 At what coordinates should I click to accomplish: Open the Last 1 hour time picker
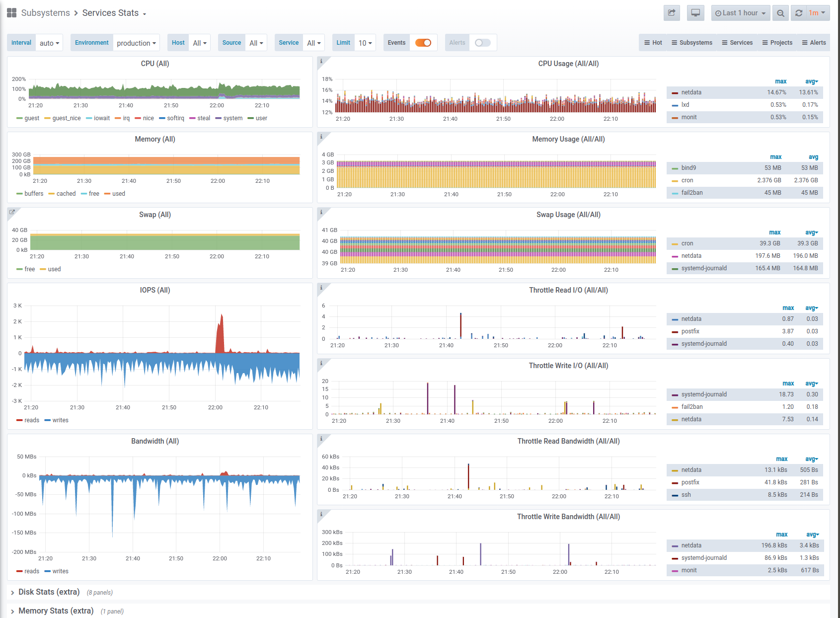tap(741, 13)
